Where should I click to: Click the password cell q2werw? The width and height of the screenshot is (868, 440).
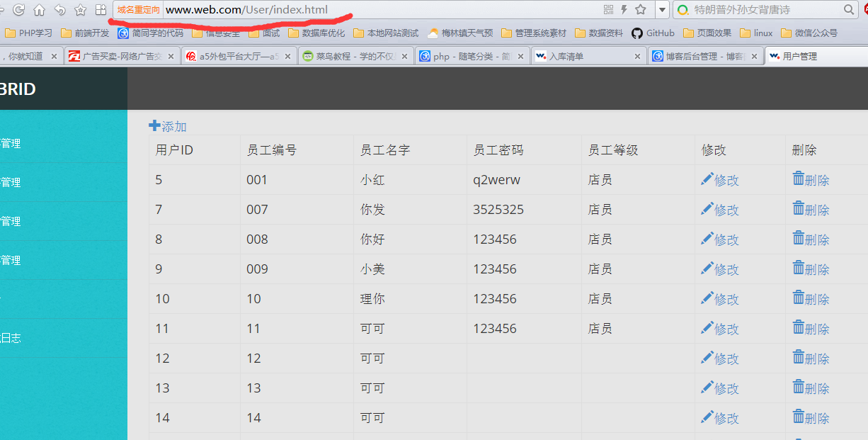[x=497, y=179]
